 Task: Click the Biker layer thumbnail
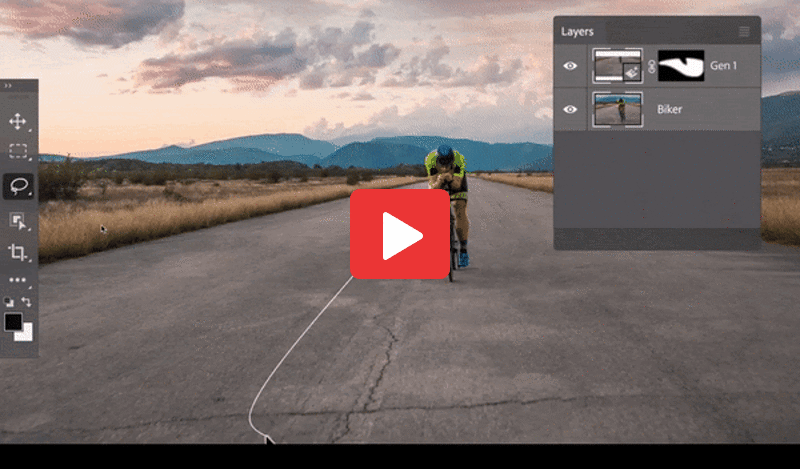[x=617, y=109]
